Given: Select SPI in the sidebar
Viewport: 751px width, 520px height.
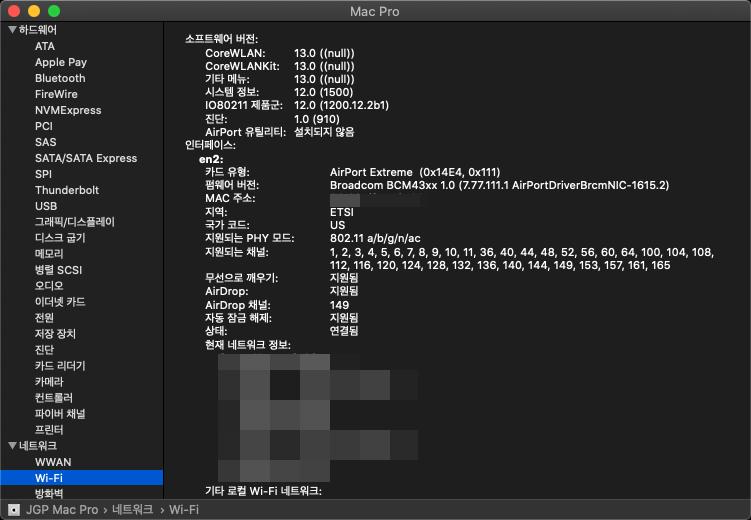Looking at the screenshot, I should pos(43,174).
